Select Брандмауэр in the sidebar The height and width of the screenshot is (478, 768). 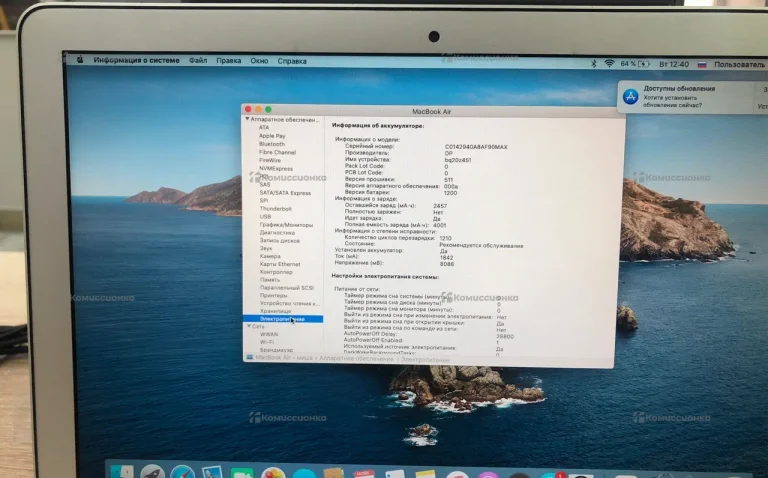click(x=276, y=350)
